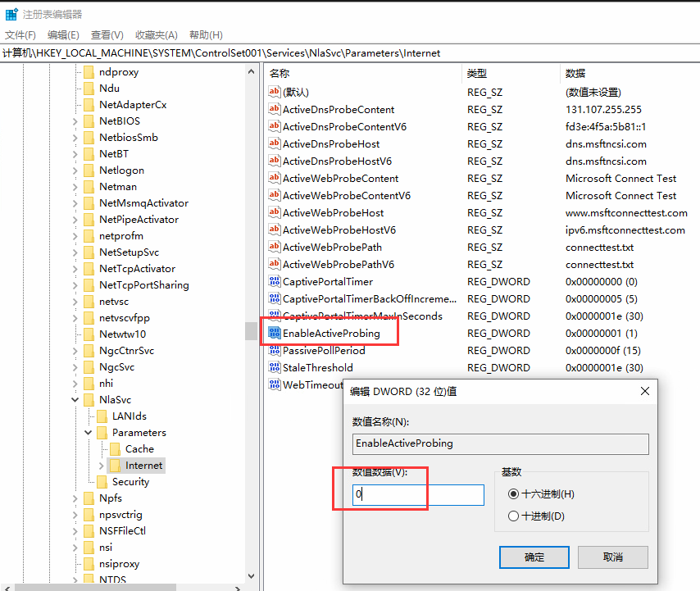Viewport: 700px width, 591px height.
Task: Click the 类型 column header
Action: coord(511,73)
